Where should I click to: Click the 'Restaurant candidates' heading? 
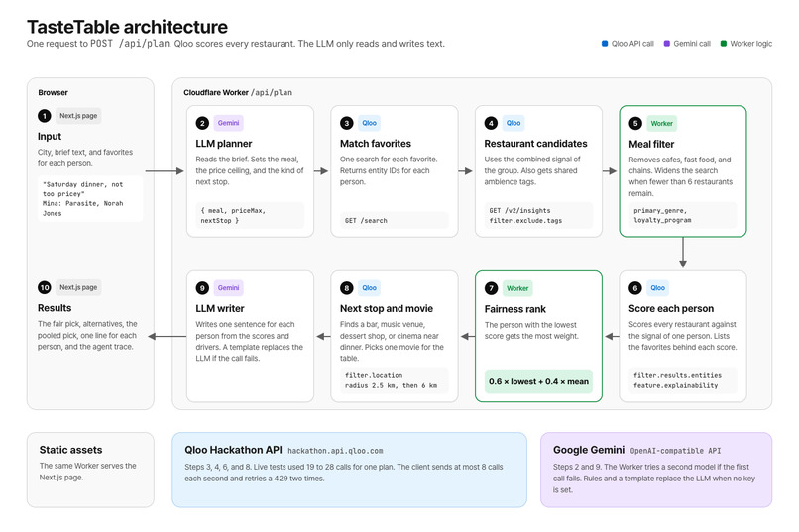pos(535,144)
